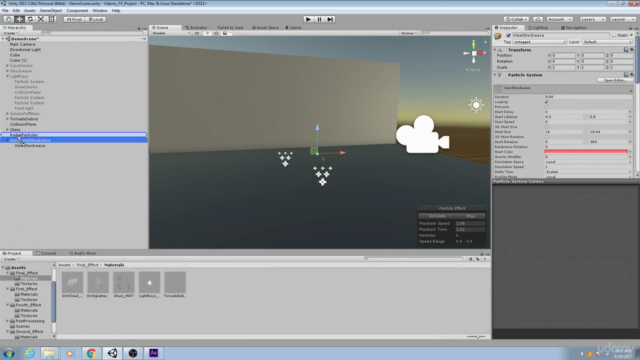640x360 pixels.
Task: Open the Account dropdown
Action: coord(560,19)
